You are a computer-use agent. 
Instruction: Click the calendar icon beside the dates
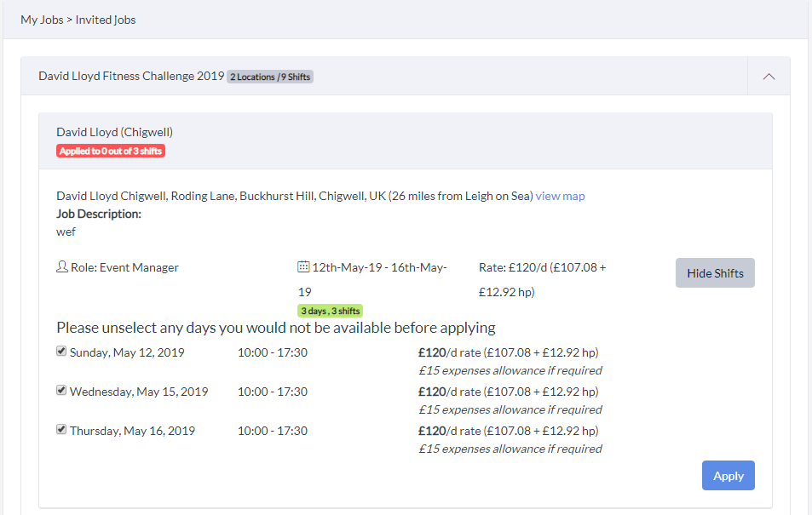tap(303, 267)
